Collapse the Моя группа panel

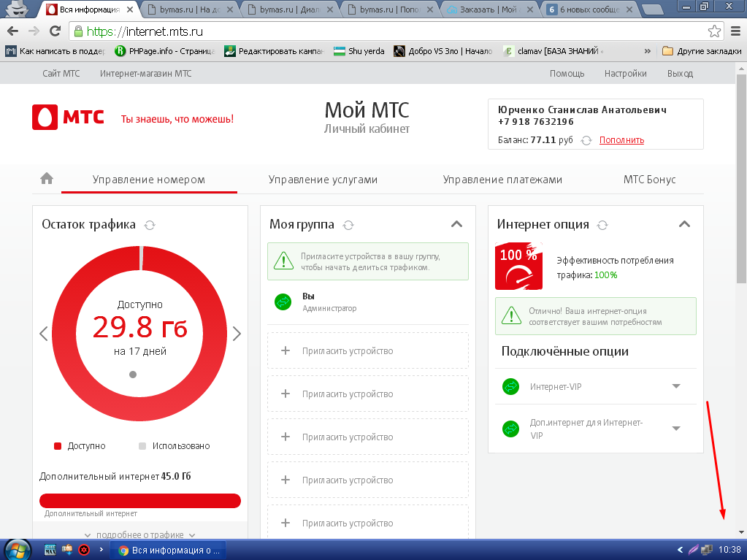(x=456, y=224)
